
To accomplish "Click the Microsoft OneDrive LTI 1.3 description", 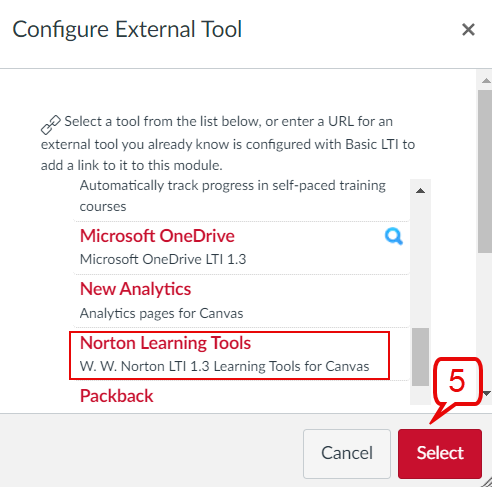I will [163, 259].
